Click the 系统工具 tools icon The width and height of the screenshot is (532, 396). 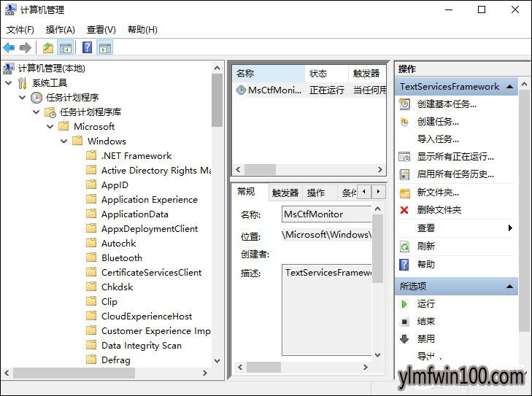coord(23,83)
